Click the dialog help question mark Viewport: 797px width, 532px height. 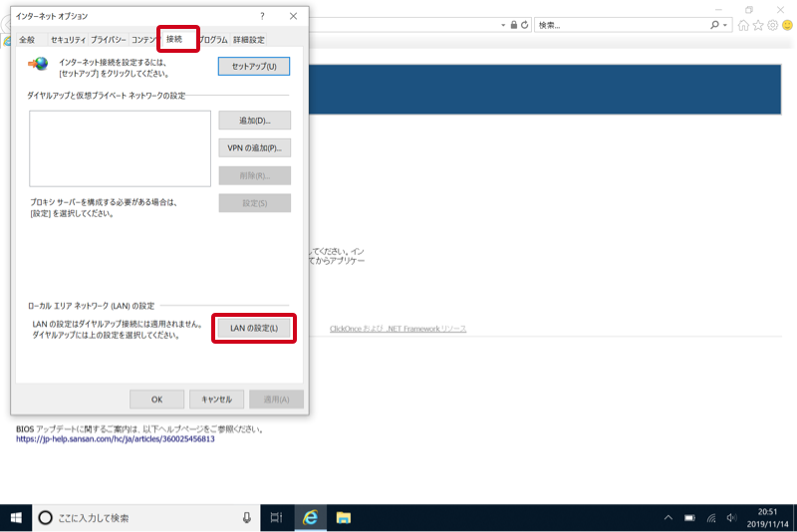pos(262,16)
